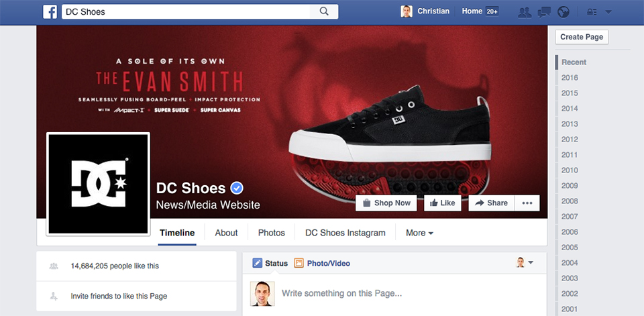Open the post-as identity dropdown
Screen dimensions: 644x316
click(x=525, y=262)
